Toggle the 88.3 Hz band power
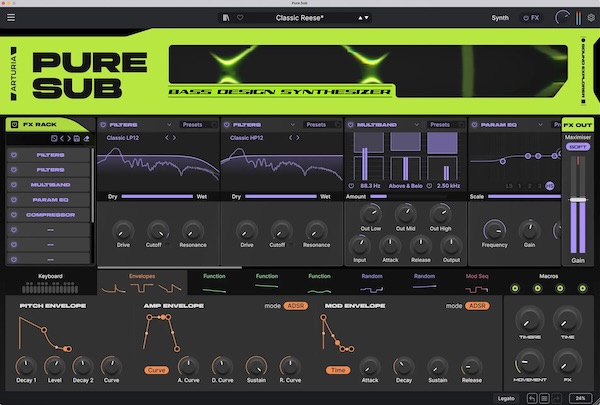 tap(351, 186)
